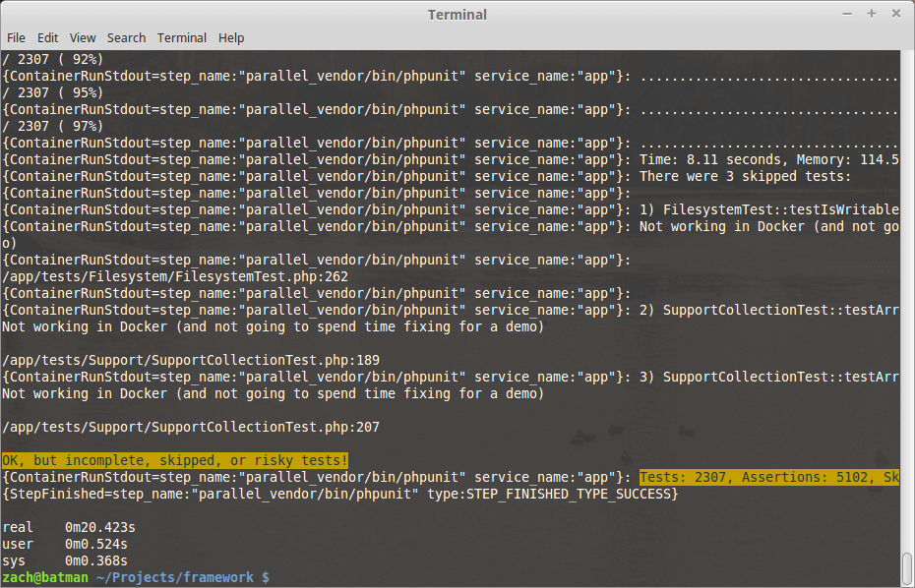
Task: Open the Terminal menu
Action: 181,37
